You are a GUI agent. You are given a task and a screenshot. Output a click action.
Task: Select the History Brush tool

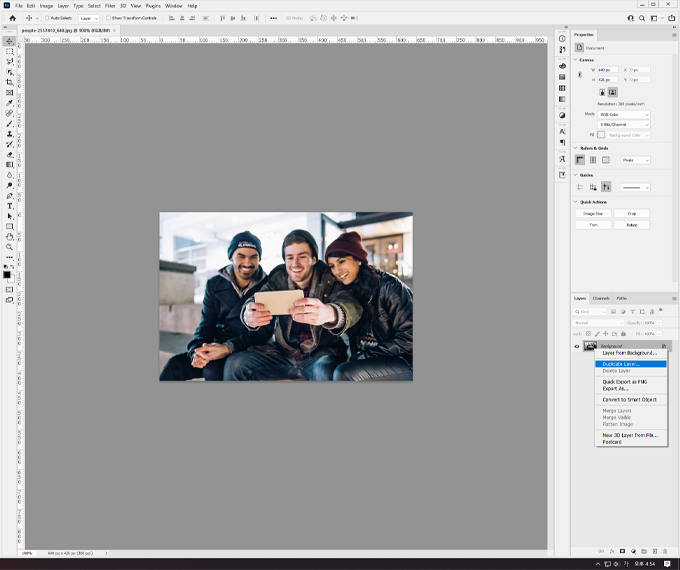click(x=9, y=144)
